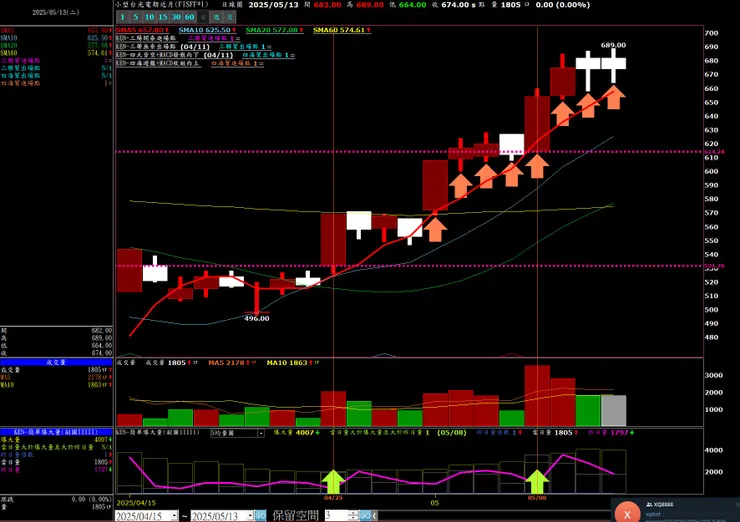Click the KEN-簡單爆大量 blue panel header
Screen dimensions: 740x522
pyautogui.click(x=56, y=432)
